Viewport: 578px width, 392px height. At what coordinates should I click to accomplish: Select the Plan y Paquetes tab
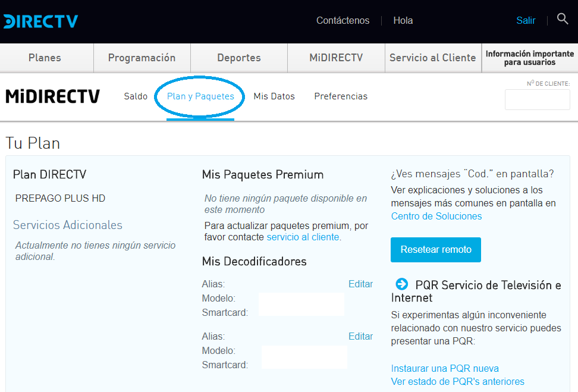[200, 96]
